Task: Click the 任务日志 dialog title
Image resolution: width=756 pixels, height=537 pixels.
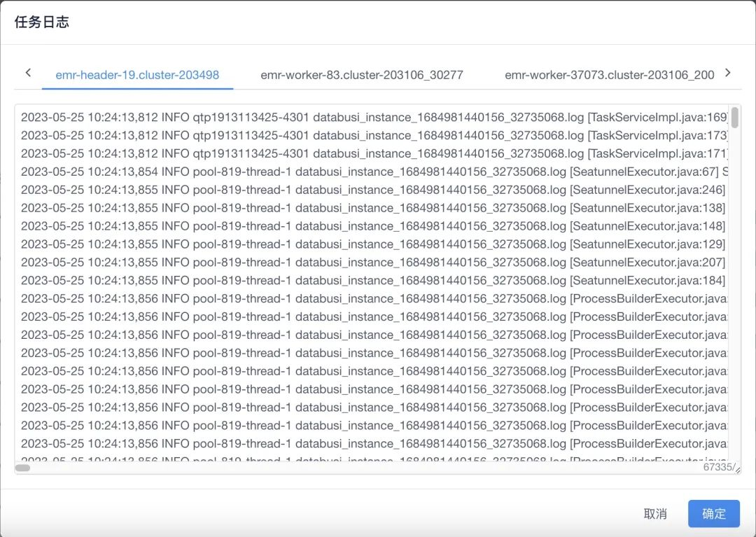Action: point(41,22)
